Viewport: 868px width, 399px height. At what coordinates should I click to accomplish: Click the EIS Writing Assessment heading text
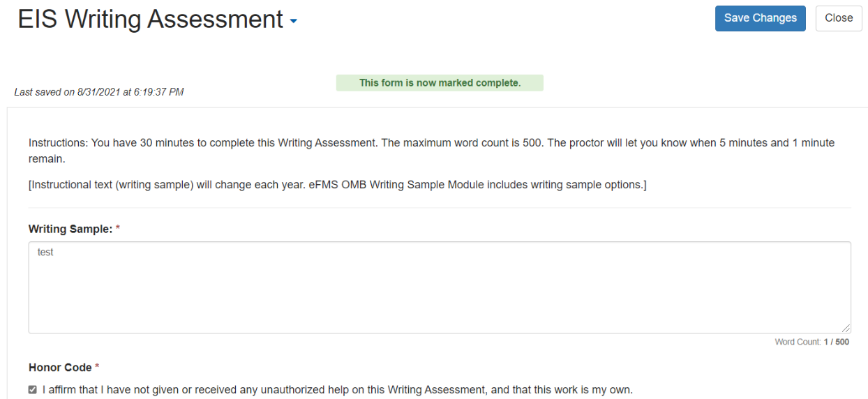pyautogui.click(x=150, y=20)
